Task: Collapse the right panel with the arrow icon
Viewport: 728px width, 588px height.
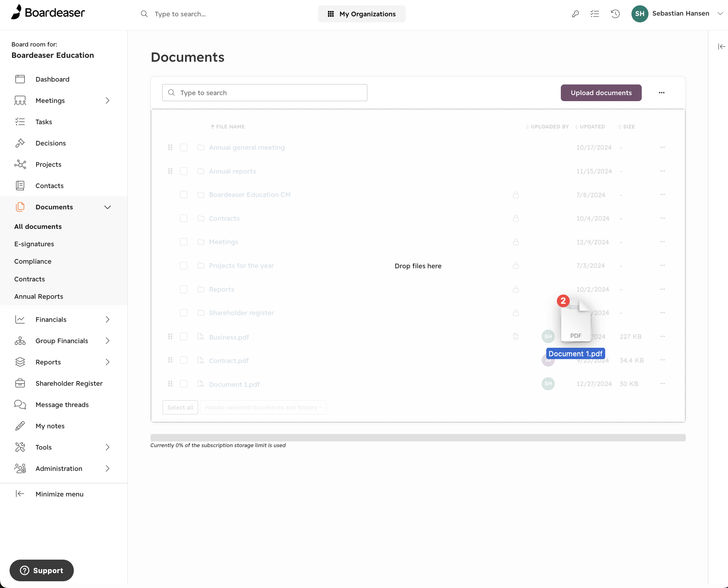Action: 722,46
